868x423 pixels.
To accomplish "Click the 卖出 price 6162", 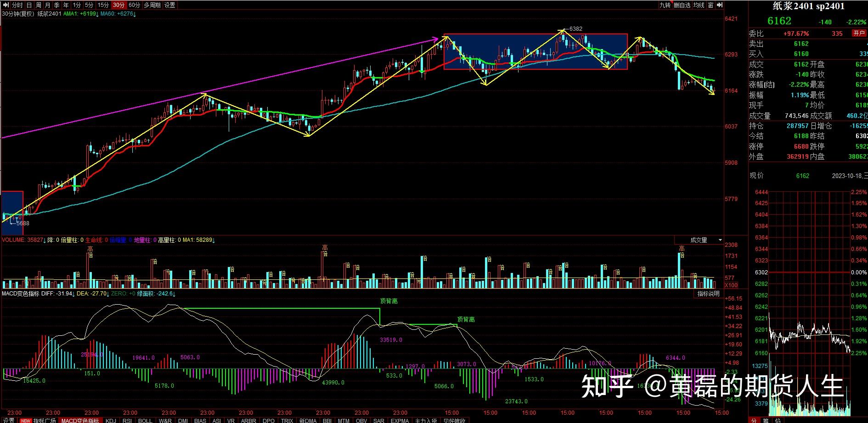I will (x=801, y=44).
